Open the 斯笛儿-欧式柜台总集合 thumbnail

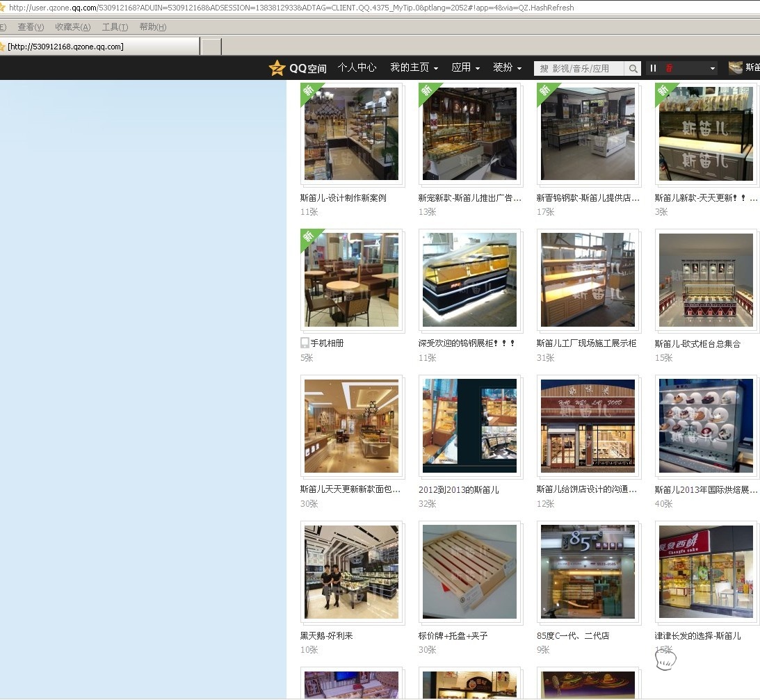pos(706,279)
